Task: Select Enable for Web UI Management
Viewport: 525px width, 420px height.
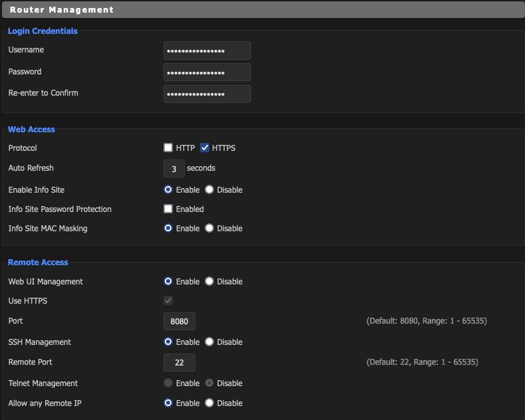Action: pos(168,282)
